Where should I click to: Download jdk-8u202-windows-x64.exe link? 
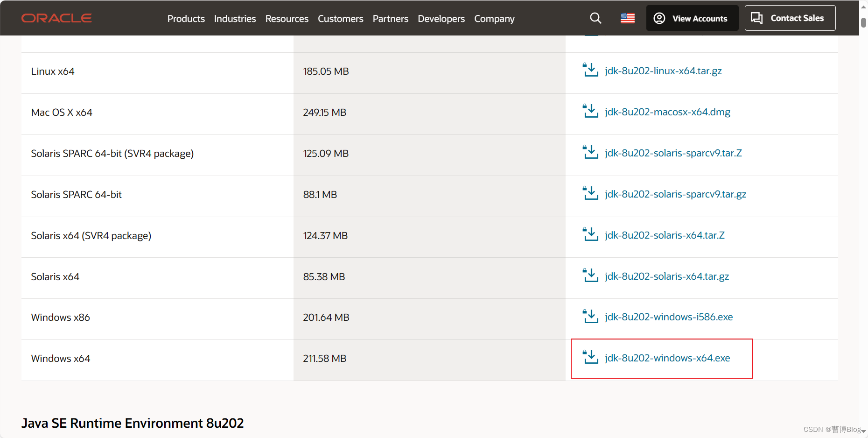667,358
